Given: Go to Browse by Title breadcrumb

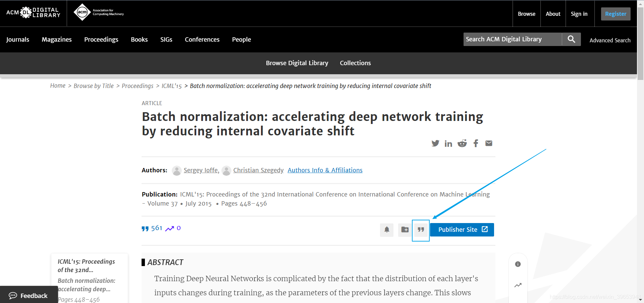Looking at the screenshot, I should 94,86.
